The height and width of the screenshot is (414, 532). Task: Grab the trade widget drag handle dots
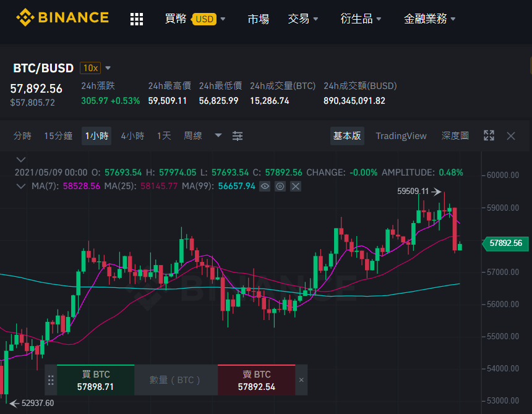[51, 380]
